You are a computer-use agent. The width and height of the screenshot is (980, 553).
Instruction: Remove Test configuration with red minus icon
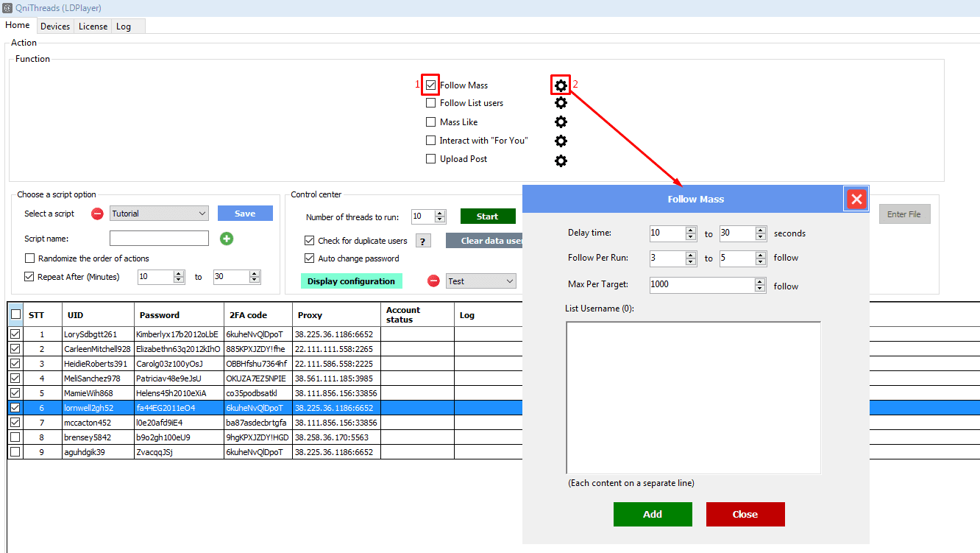[433, 281]
